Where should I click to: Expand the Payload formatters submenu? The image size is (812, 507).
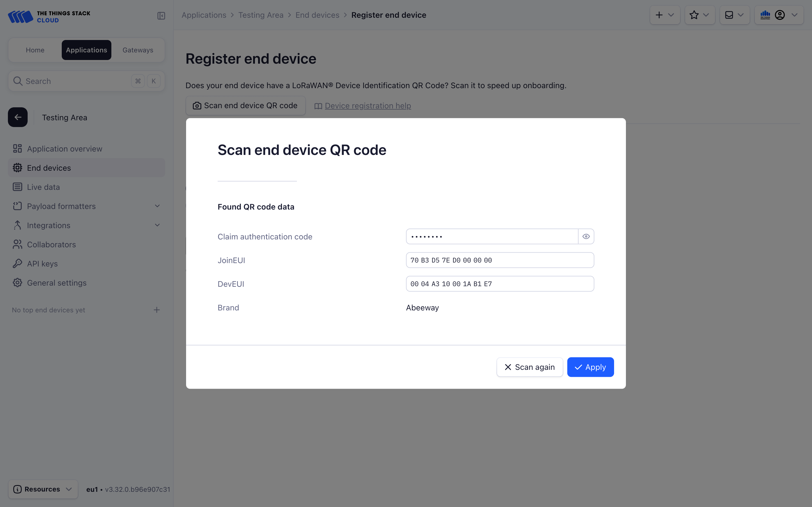click(x=157, y=206)
